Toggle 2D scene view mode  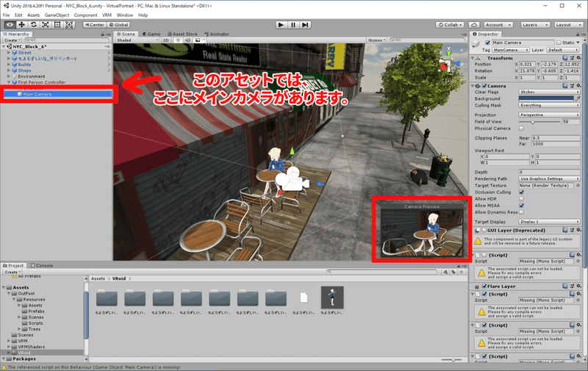point(166,40)
